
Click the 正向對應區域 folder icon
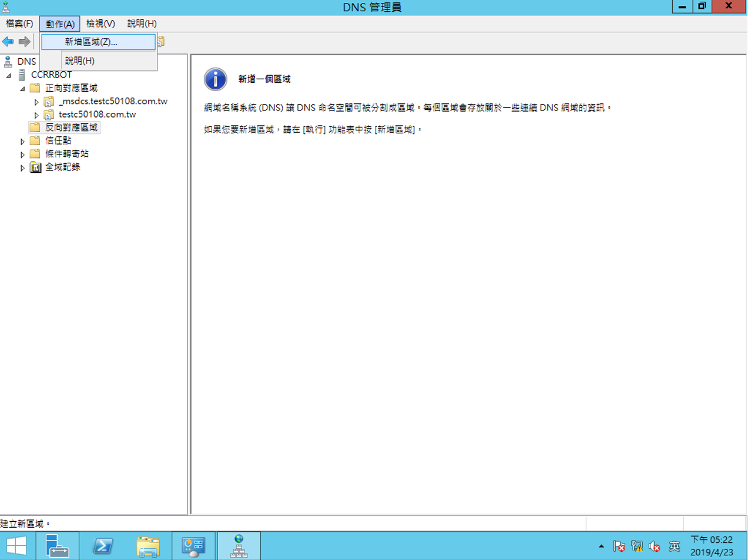tap(35, 88)
